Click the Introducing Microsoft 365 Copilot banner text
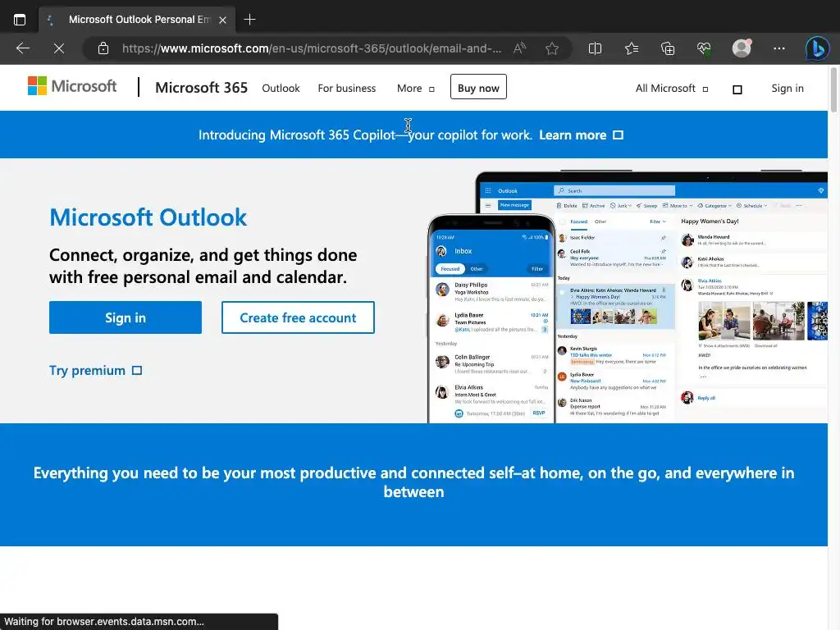This screenshot has height=630, width=840. click(365, 135)
